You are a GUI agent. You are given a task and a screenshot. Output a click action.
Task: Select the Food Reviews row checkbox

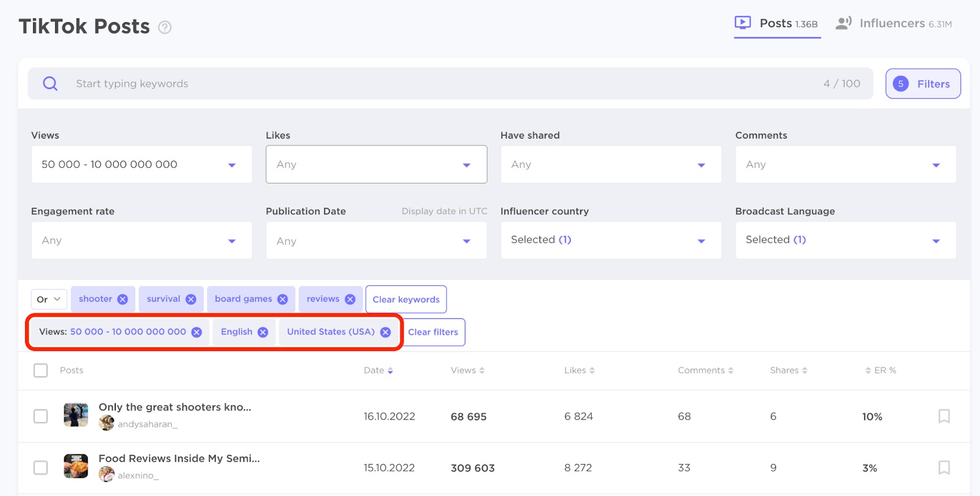pos(40,468)
